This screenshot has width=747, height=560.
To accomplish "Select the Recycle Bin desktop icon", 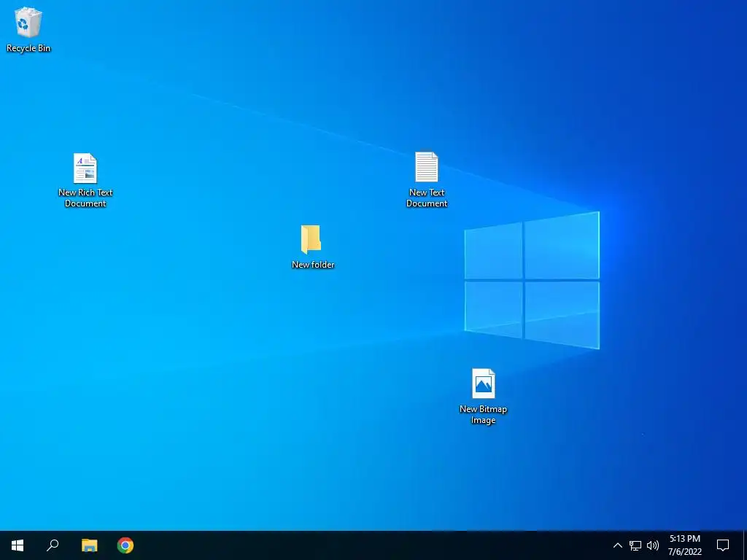I will tap(28, 23).
